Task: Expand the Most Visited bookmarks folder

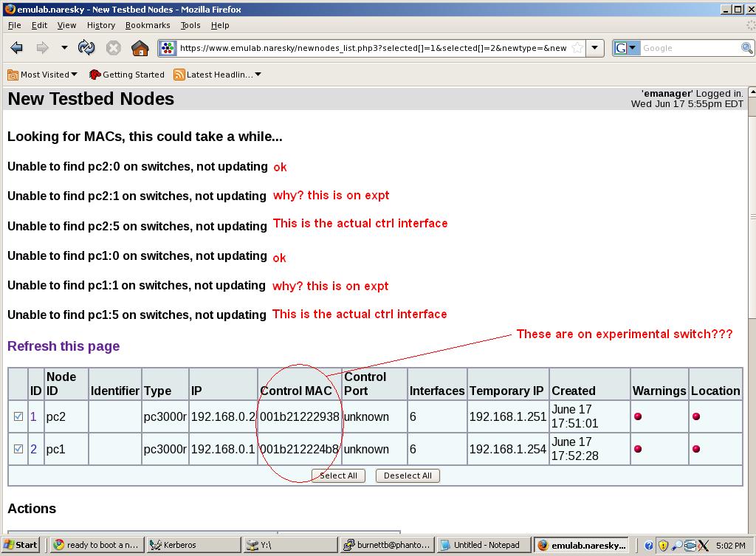Action: click(x=42, y=75)
